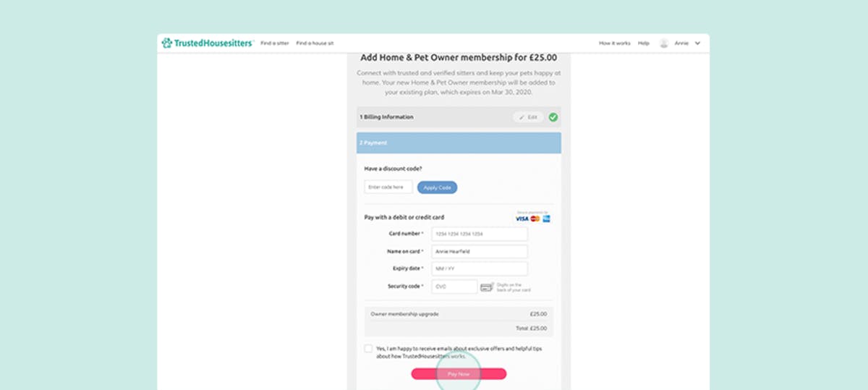Open the Find a house sit menu
Viewport: 868px width, 390px height.
315,43
